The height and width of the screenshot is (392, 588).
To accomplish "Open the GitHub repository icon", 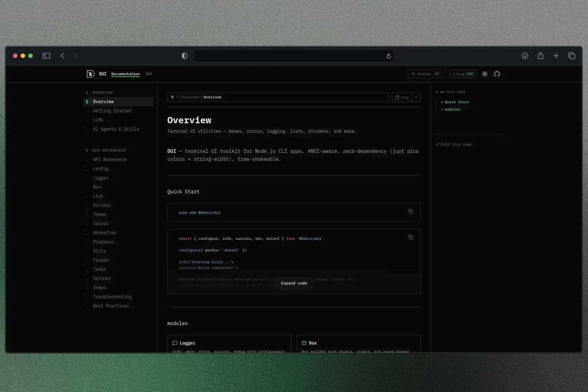I will [x=497, y=74].
